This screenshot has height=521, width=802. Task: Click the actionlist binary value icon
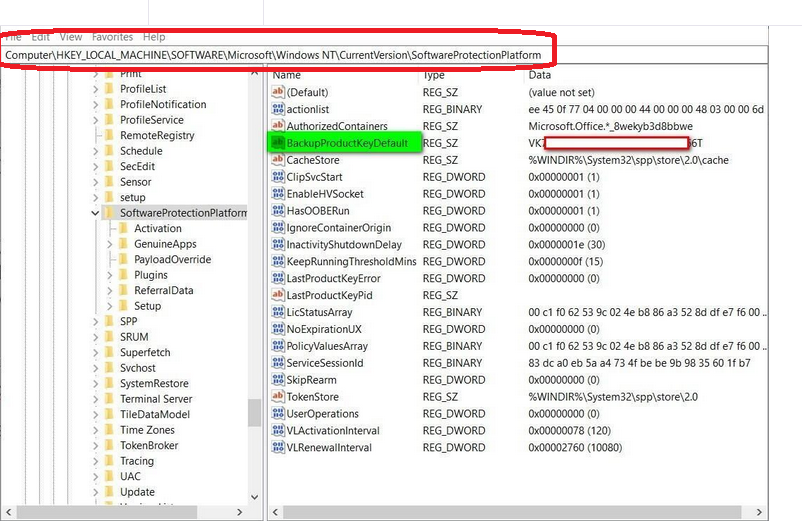(278, 109)
